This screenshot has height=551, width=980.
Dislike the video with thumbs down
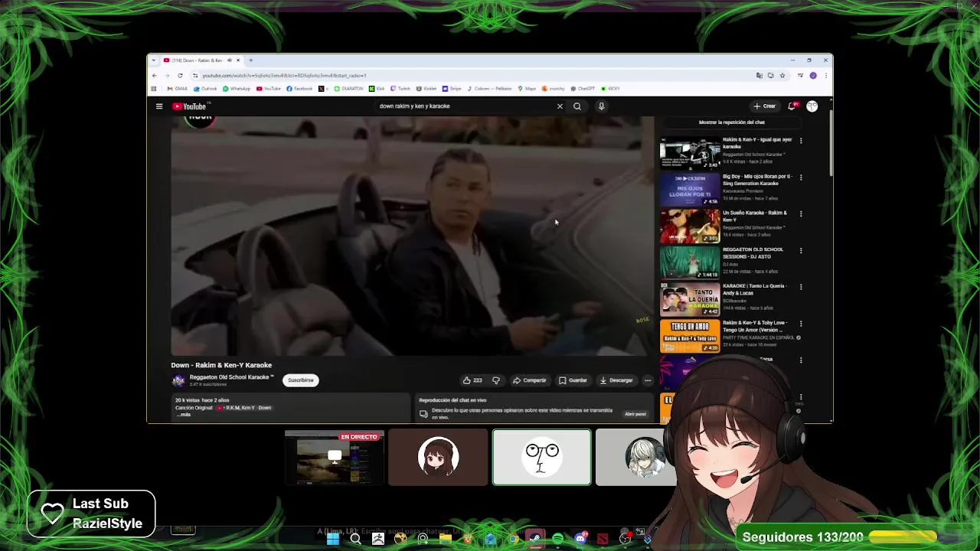(496, 380)
